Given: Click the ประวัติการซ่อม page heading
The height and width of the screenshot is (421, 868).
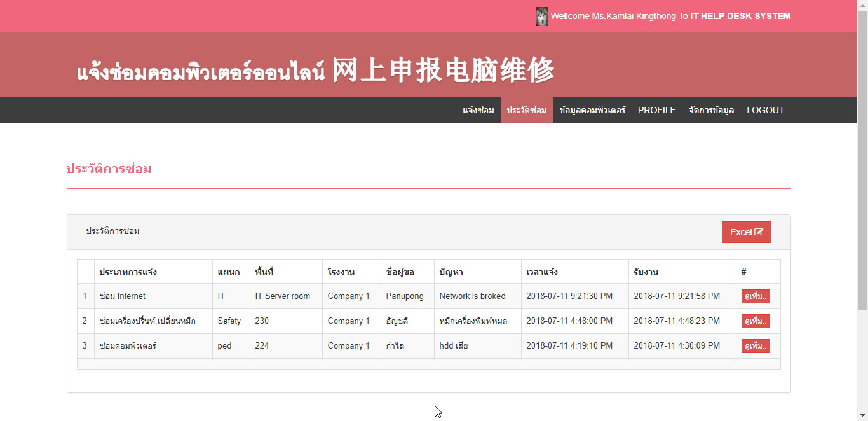Looking at the screenshot, I should click(x=109, y=169).
